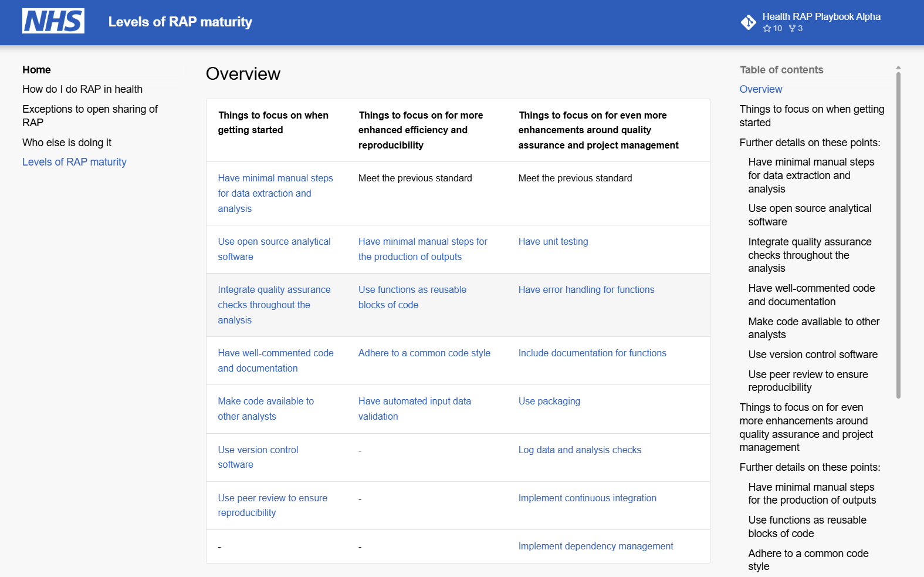Screen dimensions: 924x577
Task: Go to Home in the left navigation
Action: click(x=36, y=70)
